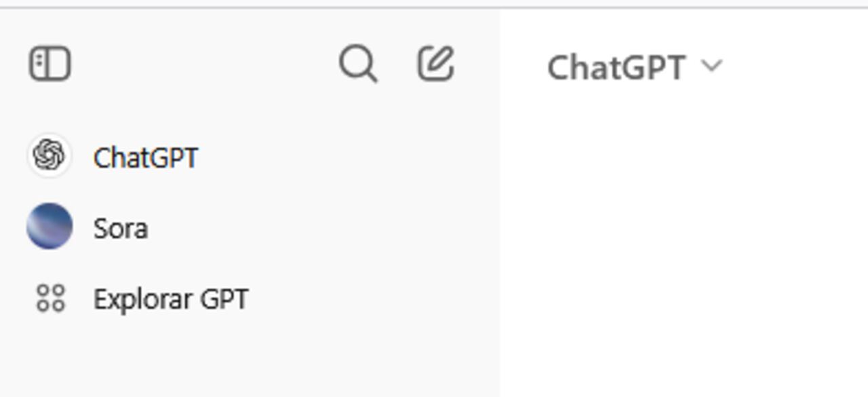Search conversations using the magnifying glass
Screen dimensions: 868x397
357,64
